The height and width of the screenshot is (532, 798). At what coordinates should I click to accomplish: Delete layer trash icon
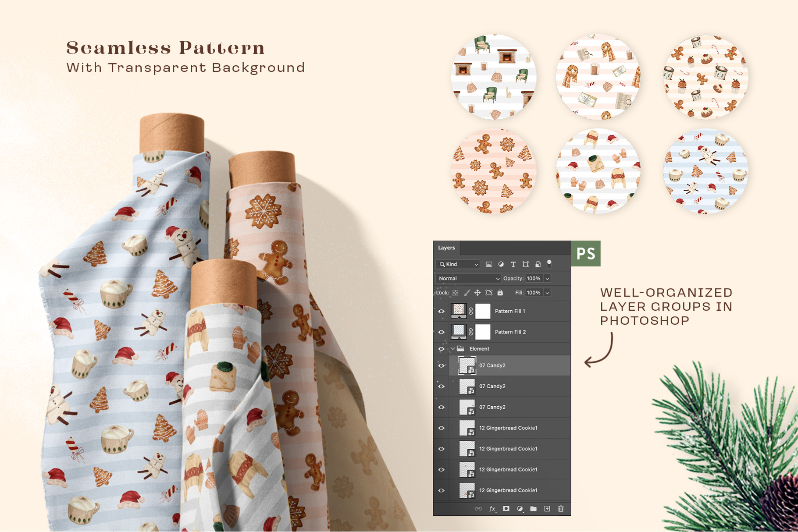(561, 509)
